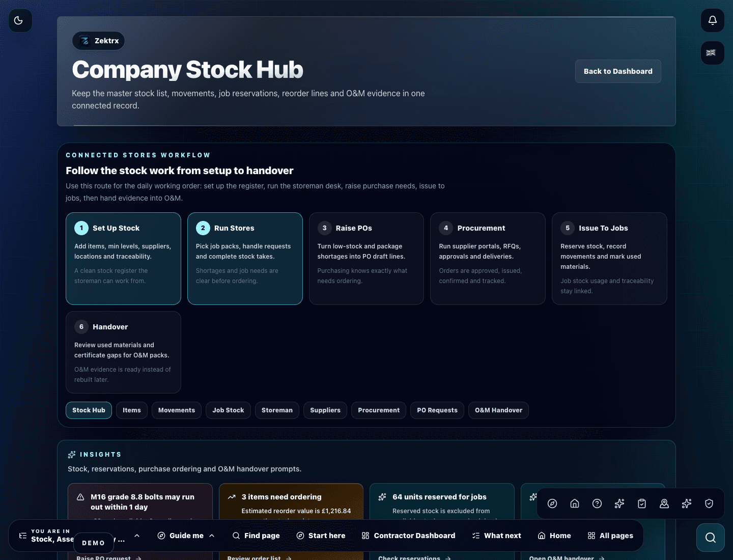Screen dimensions: 733x560
Task: Open shield check icon in floating toolbar
Action: coord(709,503)
